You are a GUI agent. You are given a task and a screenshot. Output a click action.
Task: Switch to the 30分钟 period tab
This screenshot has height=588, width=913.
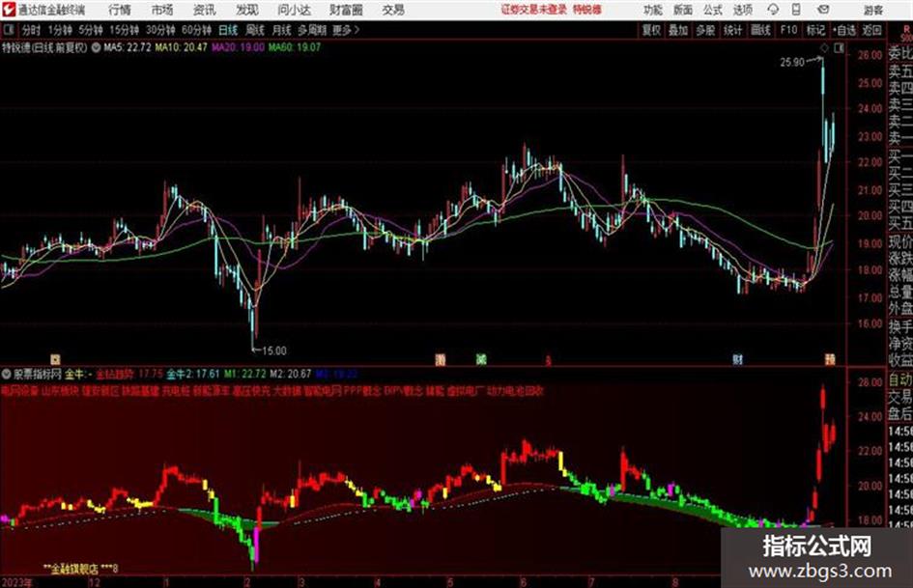[x=160, y=30]
